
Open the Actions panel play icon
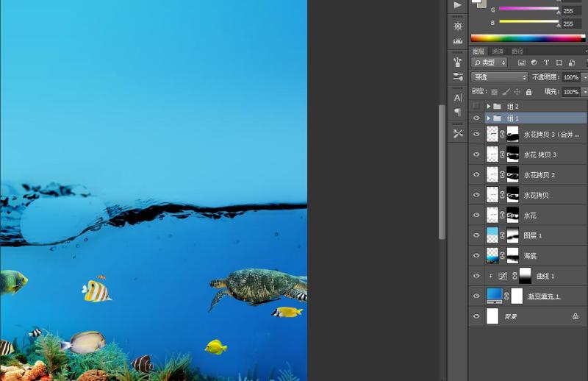tap(457, 5)
